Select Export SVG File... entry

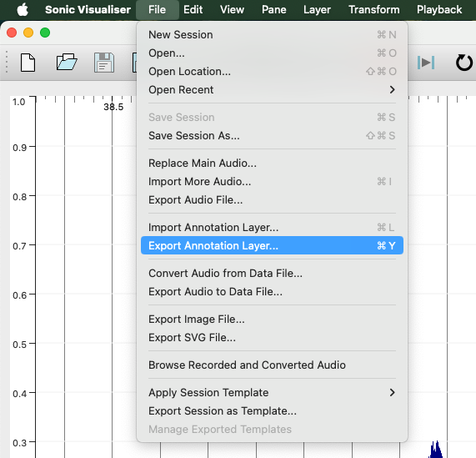(x=272, y=337)
